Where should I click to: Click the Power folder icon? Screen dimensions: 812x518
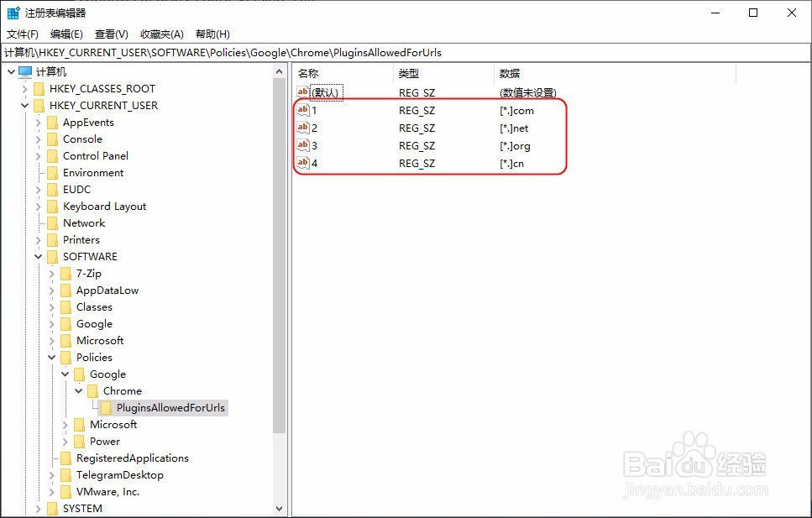79,442
